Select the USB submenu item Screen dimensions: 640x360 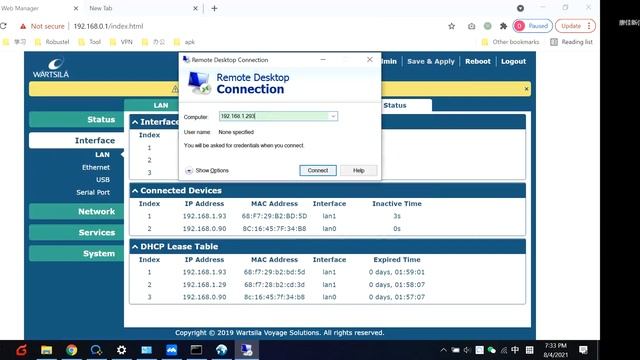coord(103,180)
